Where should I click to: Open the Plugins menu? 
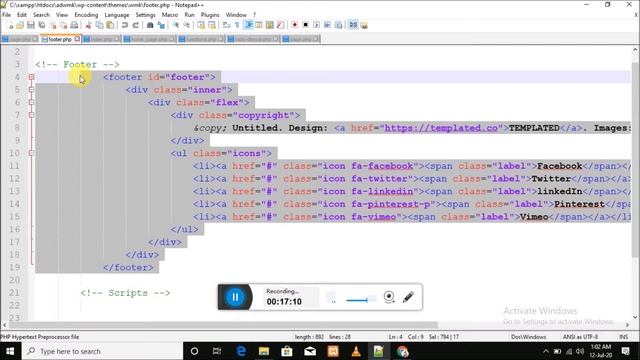(210, 15)
